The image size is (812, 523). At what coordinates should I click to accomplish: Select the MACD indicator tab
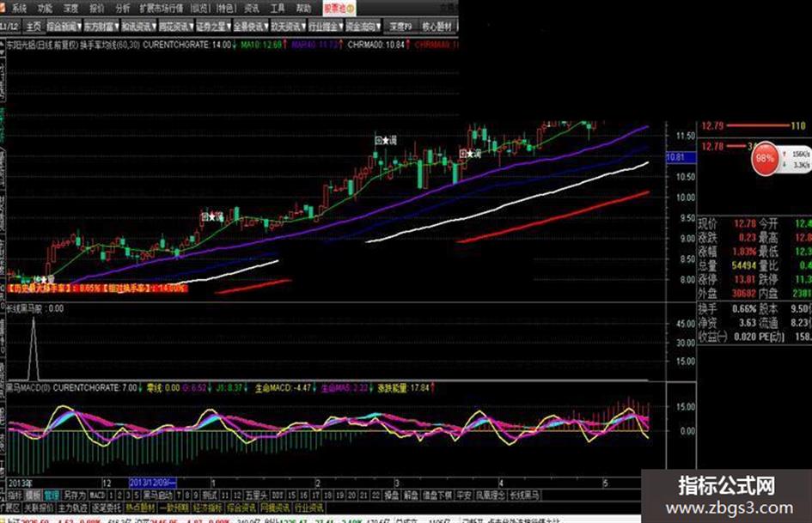pyautogui.click(x=97, y=495)
